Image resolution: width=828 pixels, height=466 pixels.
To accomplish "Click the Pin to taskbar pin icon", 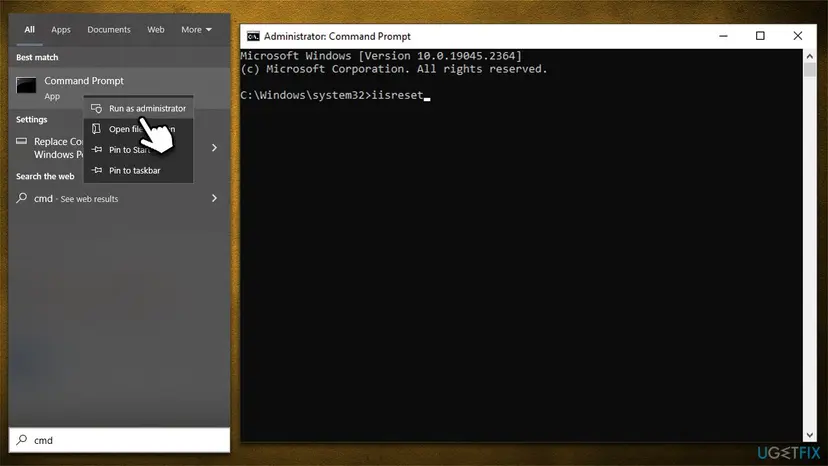I will (97, 170).
